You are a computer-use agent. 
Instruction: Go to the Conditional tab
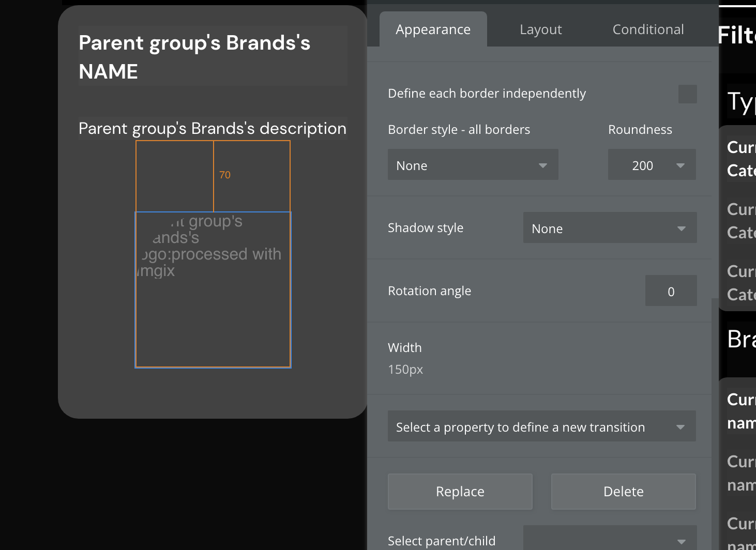[648, 29]
